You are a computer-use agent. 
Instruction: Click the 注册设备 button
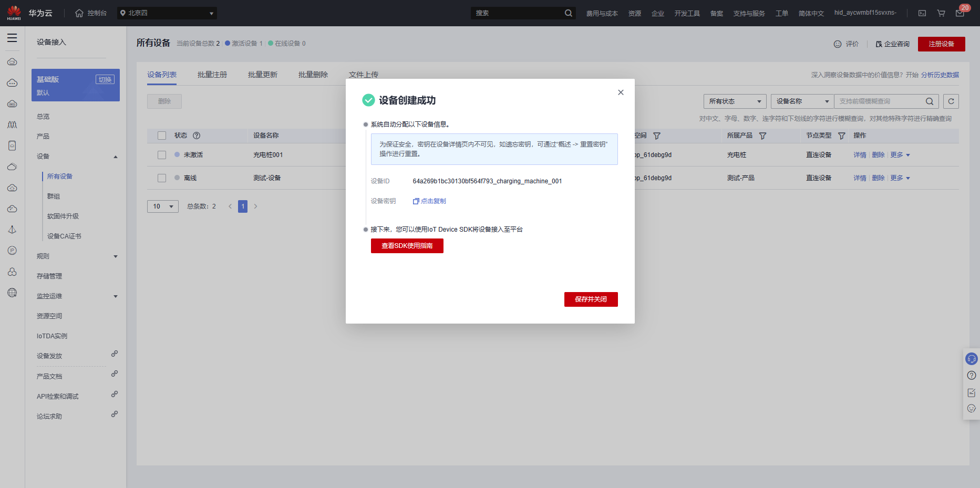[942, 44]
